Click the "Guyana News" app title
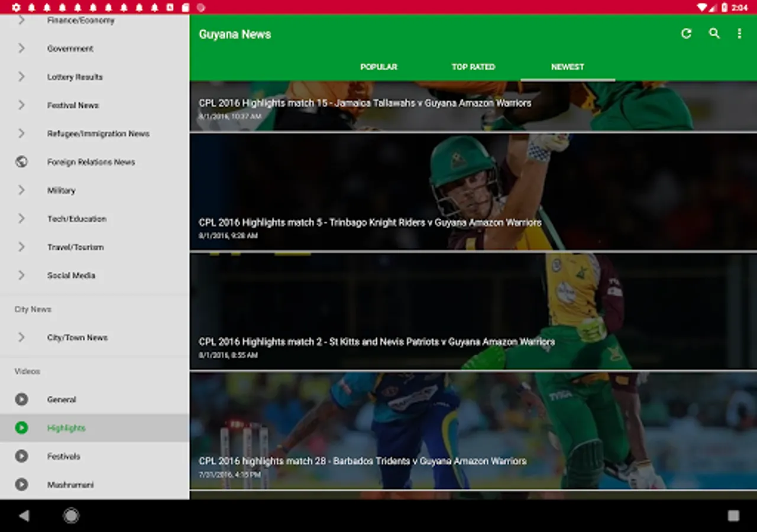The width and height of the screenshot is (757, 532). click(235, 34)
